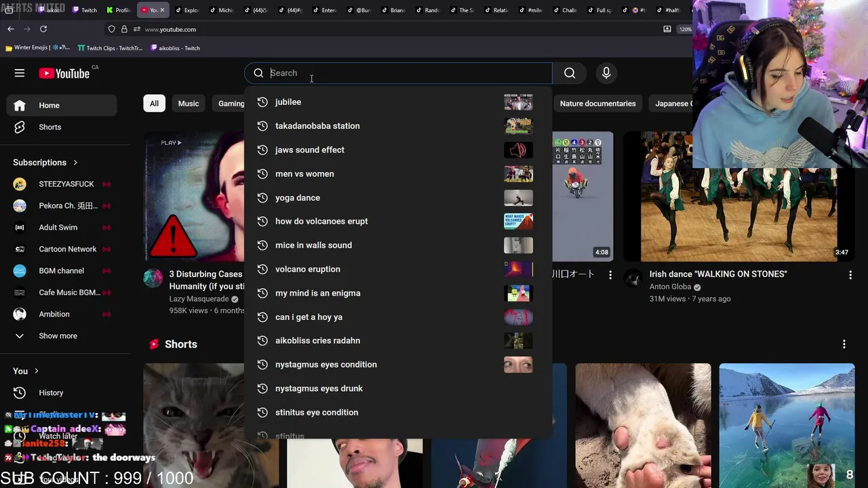This screenshot has width=868, height=488.
Task: Go back with browser back arrow
Action: coord(11,29)
